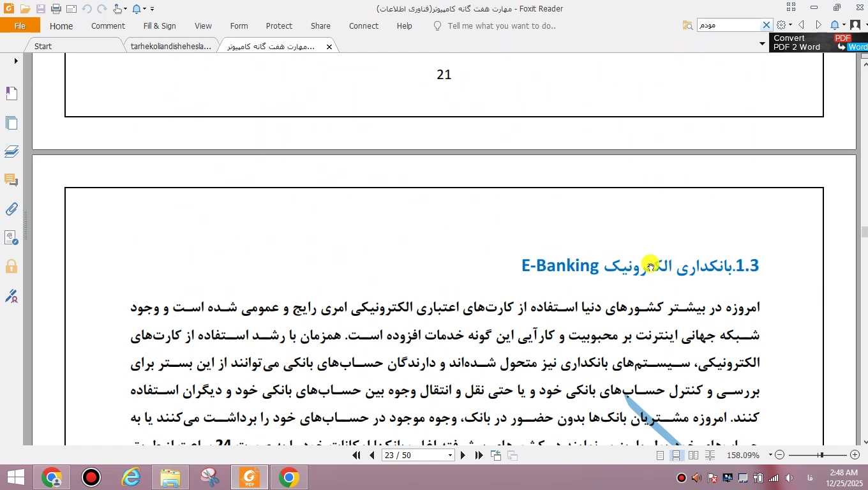This screenshot has height=490, width=868.
Task: Open search settings gear dropdown
Action: [784, 26]
